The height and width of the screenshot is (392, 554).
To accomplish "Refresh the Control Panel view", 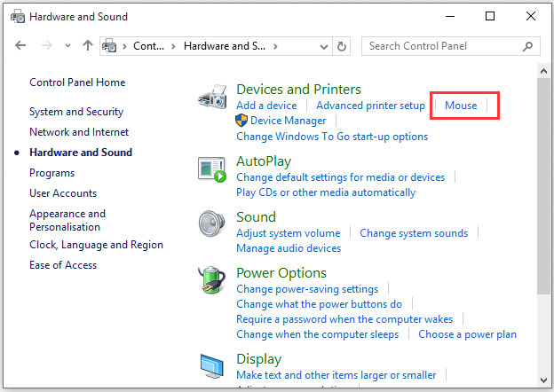I will 341,46.
